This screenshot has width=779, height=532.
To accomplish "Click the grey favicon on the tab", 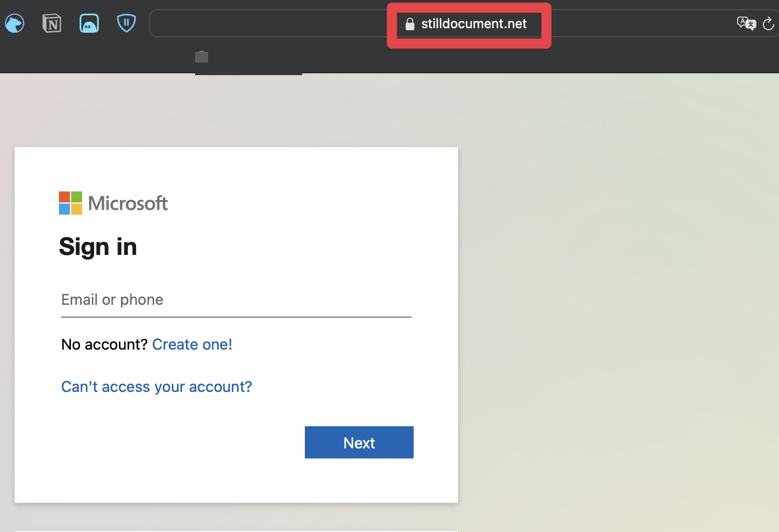I will pos(202,57).
